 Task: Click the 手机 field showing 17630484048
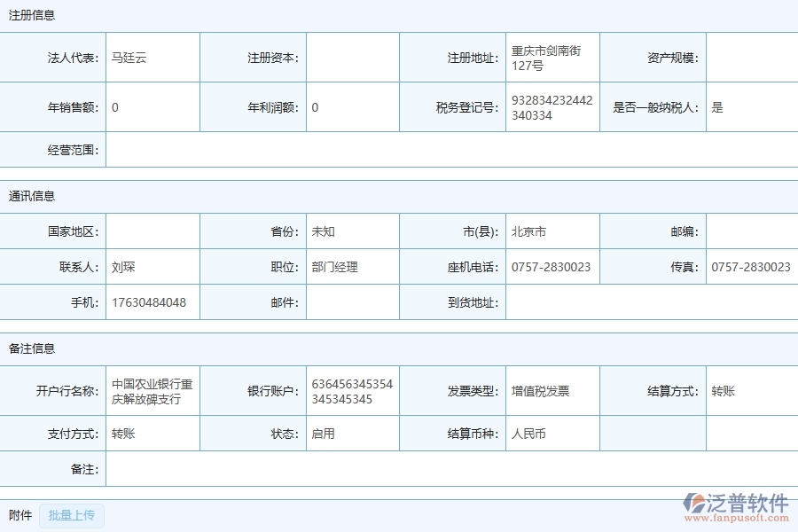[152, 302]
